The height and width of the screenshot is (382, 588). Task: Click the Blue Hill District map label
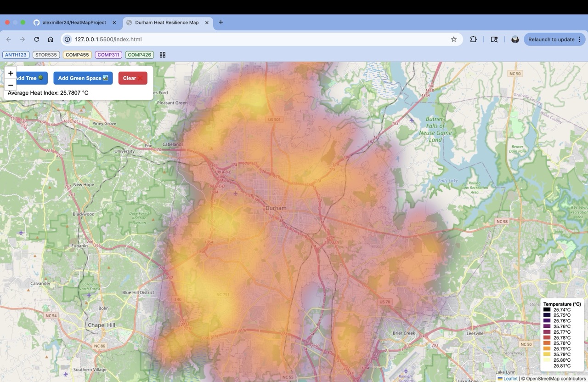point(138,292)
